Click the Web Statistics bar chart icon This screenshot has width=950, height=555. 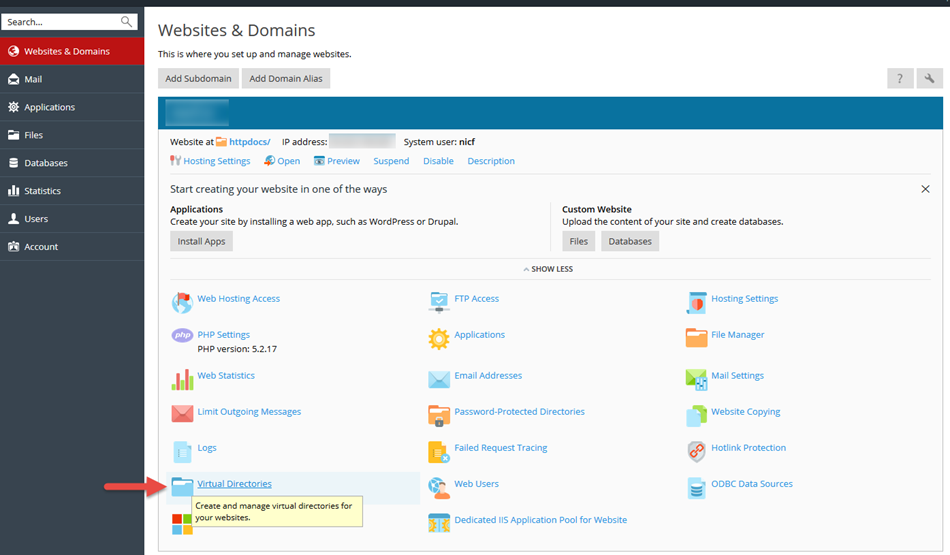click(x=182, y=379)
